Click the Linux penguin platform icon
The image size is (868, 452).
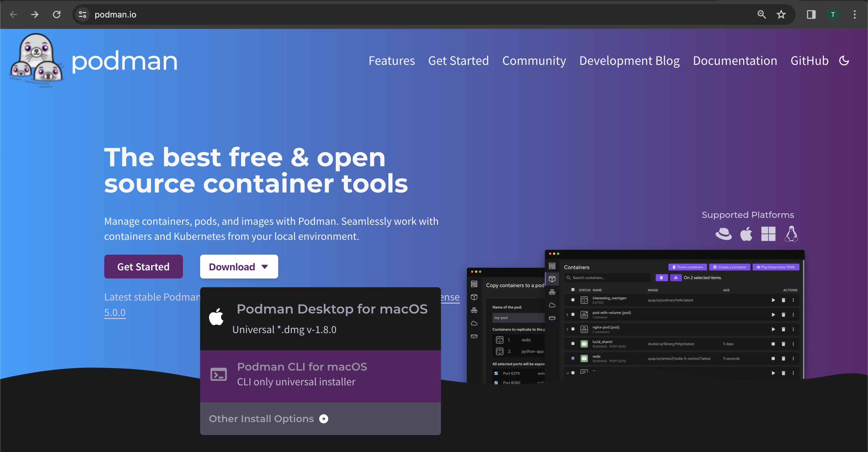791,234
